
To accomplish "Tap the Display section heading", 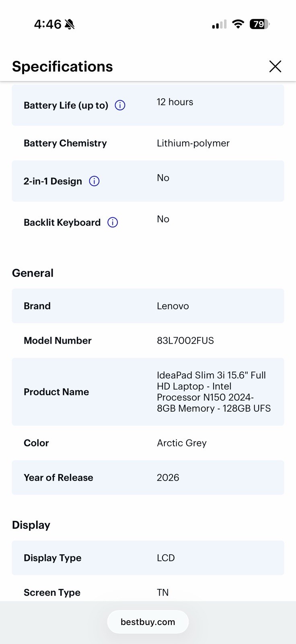I will click(31, 525).
